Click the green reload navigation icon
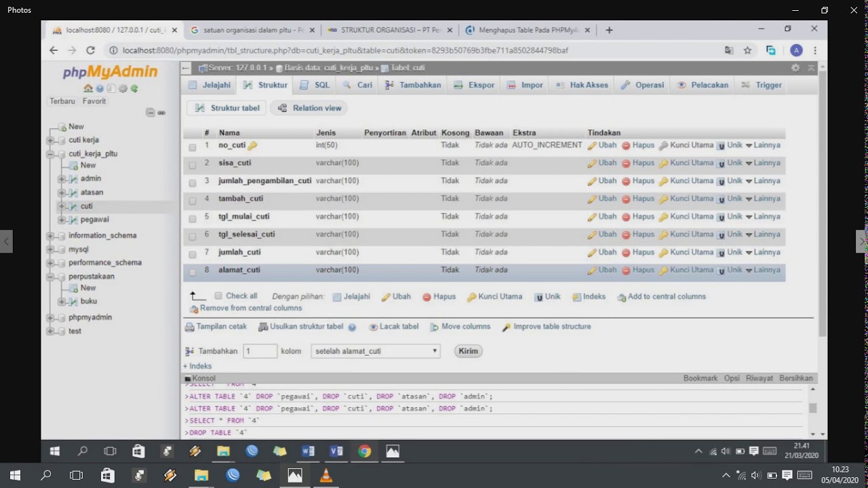Image resolution: width=868 pixels, height=488 pixels. (x=134, y=89)
